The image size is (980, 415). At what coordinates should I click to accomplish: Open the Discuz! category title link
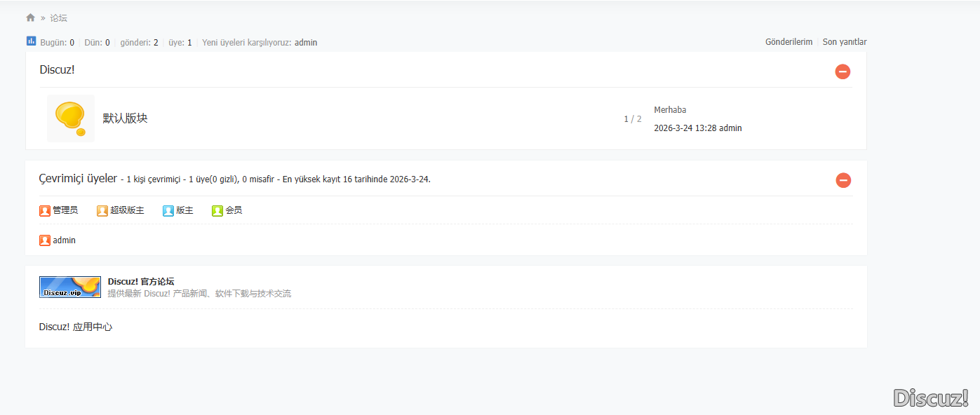click(57, 69)
